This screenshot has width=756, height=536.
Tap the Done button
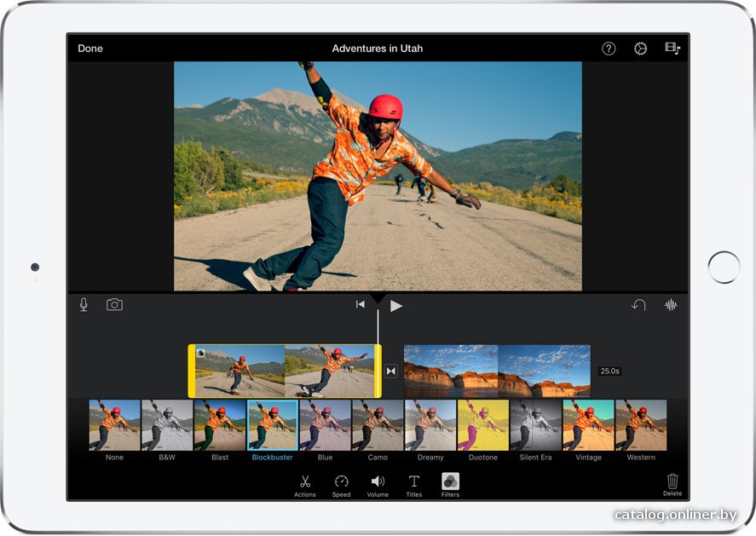[x=90, y=49]
